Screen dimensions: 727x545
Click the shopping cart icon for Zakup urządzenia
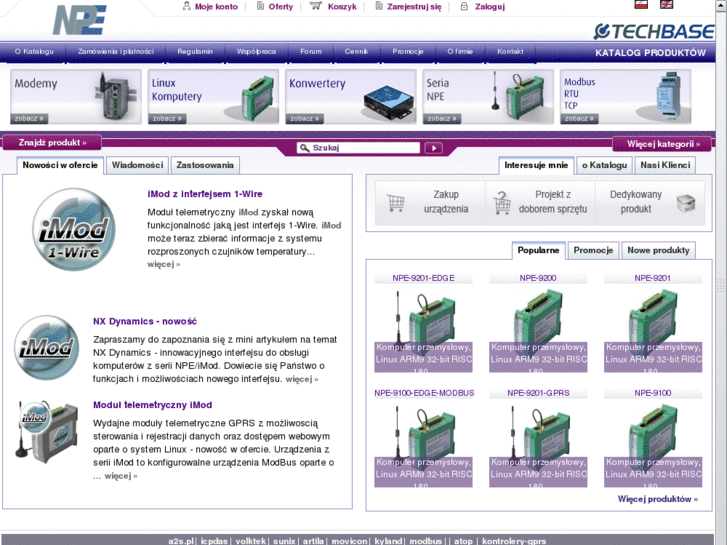click(x=396, y=203)
